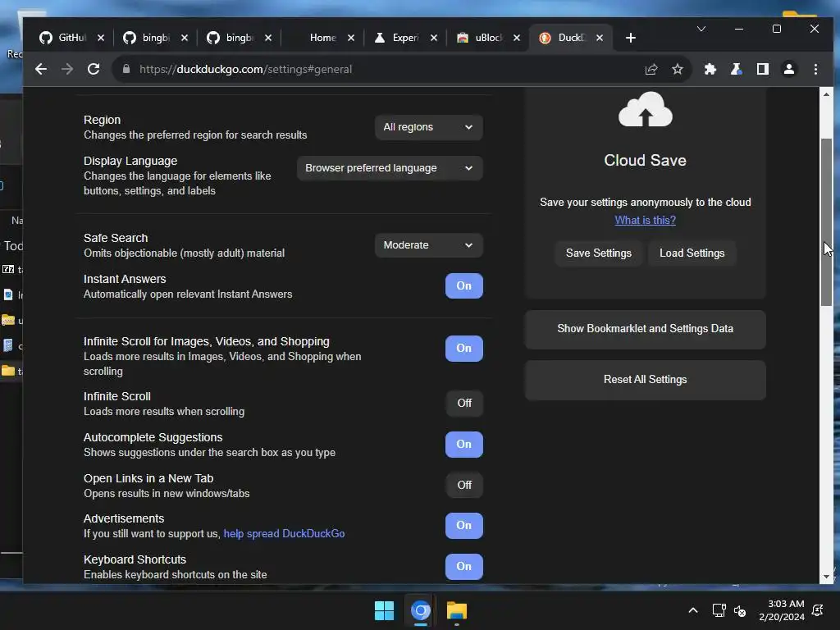This screenshot has width=840, height=630.
Task: Open the Chrome three-dot menu
Action: tap(815, 69)
